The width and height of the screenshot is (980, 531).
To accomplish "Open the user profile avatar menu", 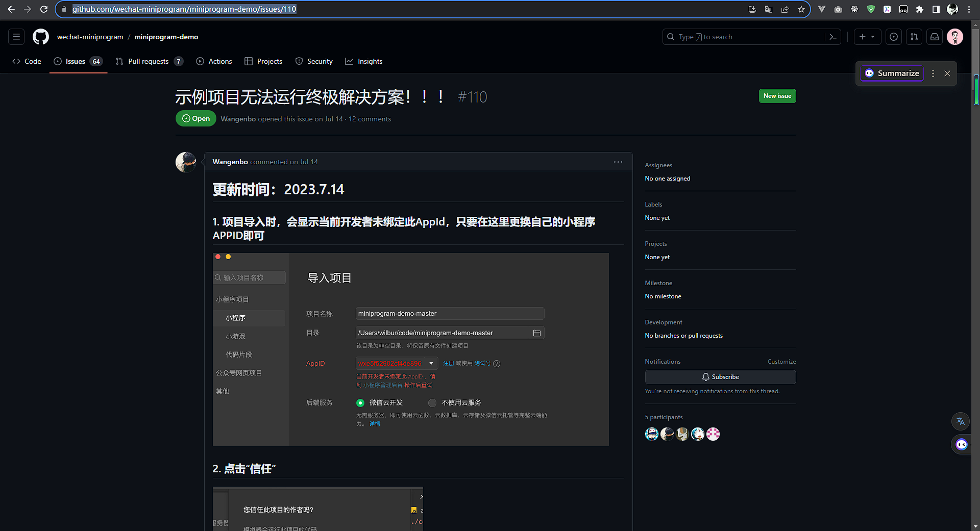I will pyautogui.click(x=955, y=37).
